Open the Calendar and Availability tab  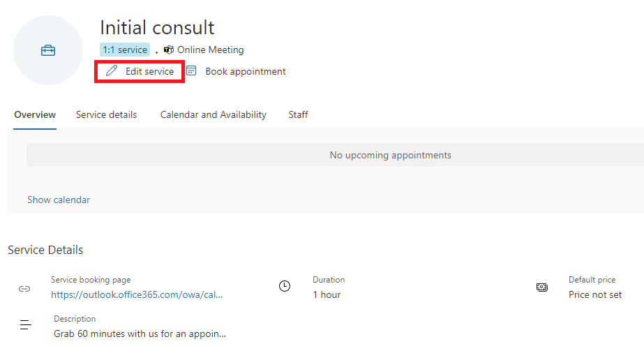[x=214, y=114]
